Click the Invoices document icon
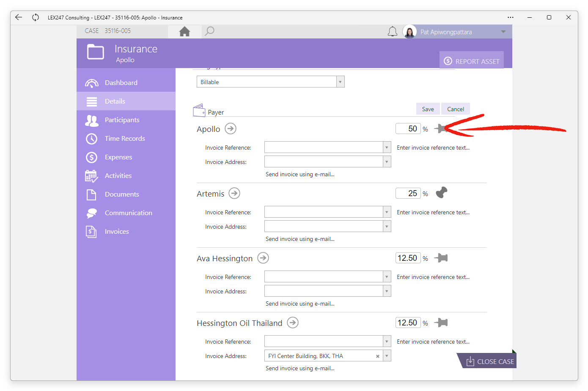This screenshot has width=588, height=391. (x=91, y=232)
